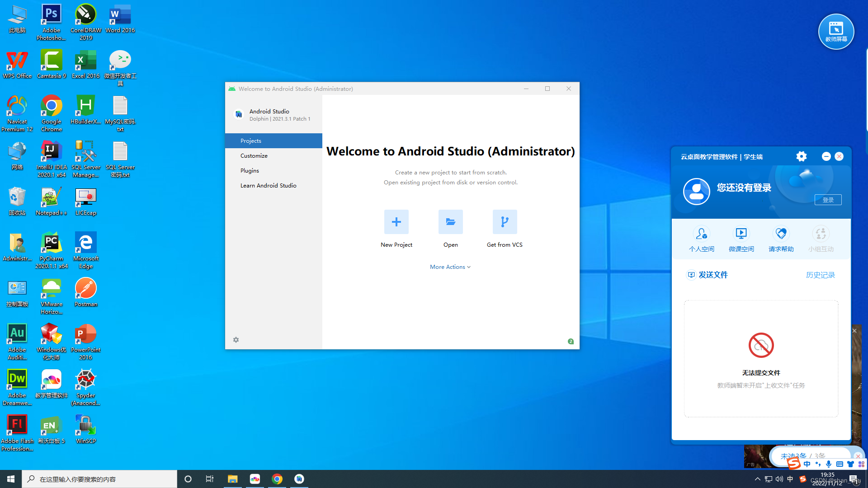Open 个人空间 personal space icon
Image resolution: width=868 pixels, height=488 pixels.
pyautogui.click(x=701, y=234)
